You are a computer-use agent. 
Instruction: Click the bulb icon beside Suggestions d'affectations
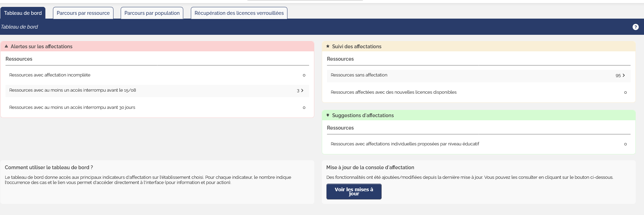328,115
